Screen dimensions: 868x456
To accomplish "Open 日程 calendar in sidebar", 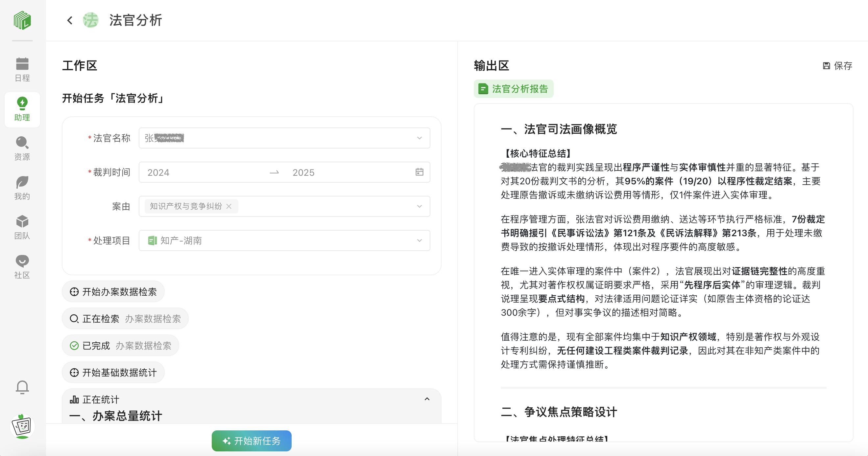I will click(x=22, y=69).
